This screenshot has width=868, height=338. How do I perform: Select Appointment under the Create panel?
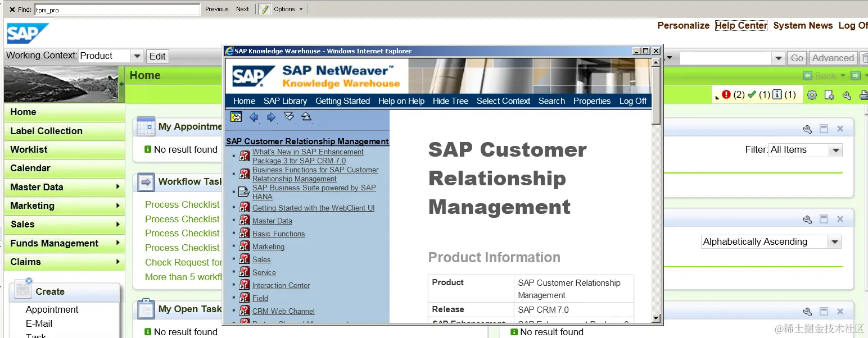point(52,309)
